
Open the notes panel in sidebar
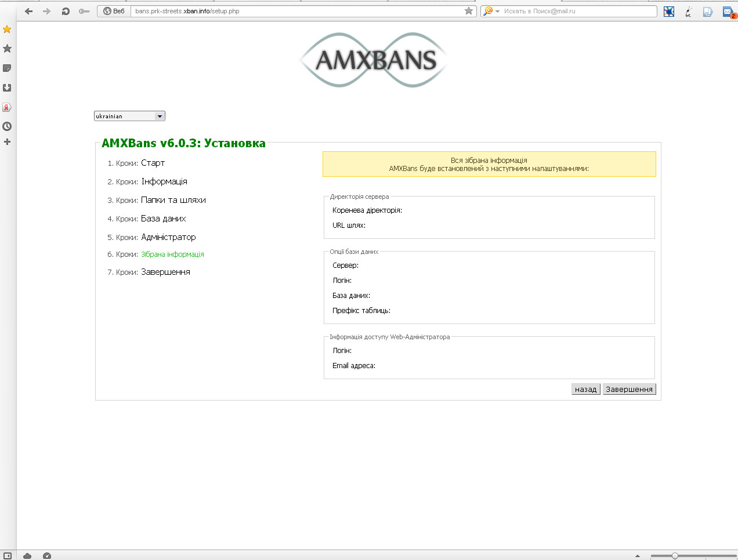7,68
